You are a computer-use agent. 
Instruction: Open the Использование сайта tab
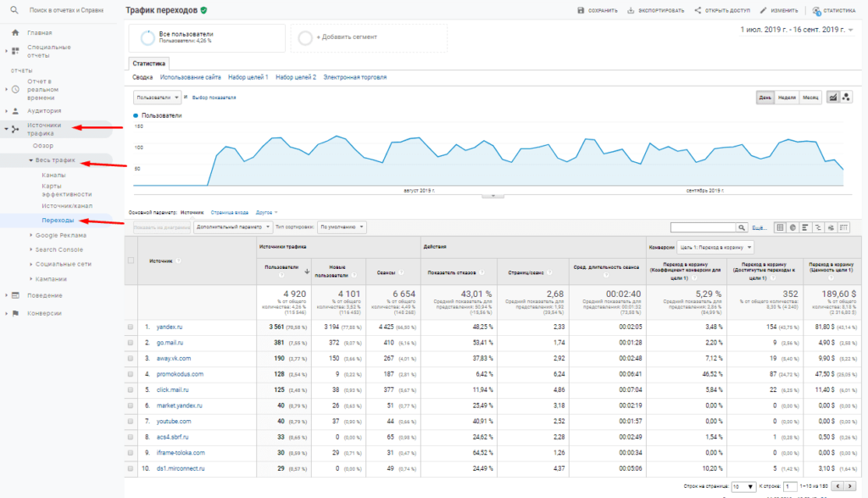[x=191, y=77]
